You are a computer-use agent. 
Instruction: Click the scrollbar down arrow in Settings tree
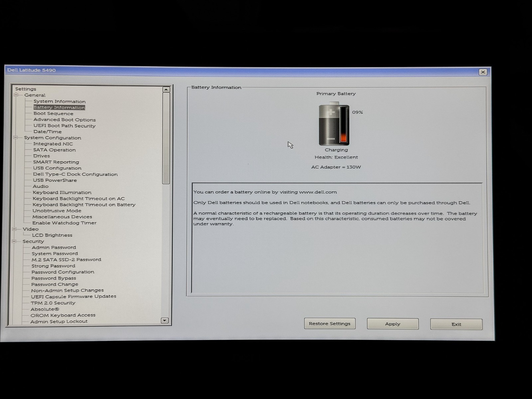[x=165, y=321]
